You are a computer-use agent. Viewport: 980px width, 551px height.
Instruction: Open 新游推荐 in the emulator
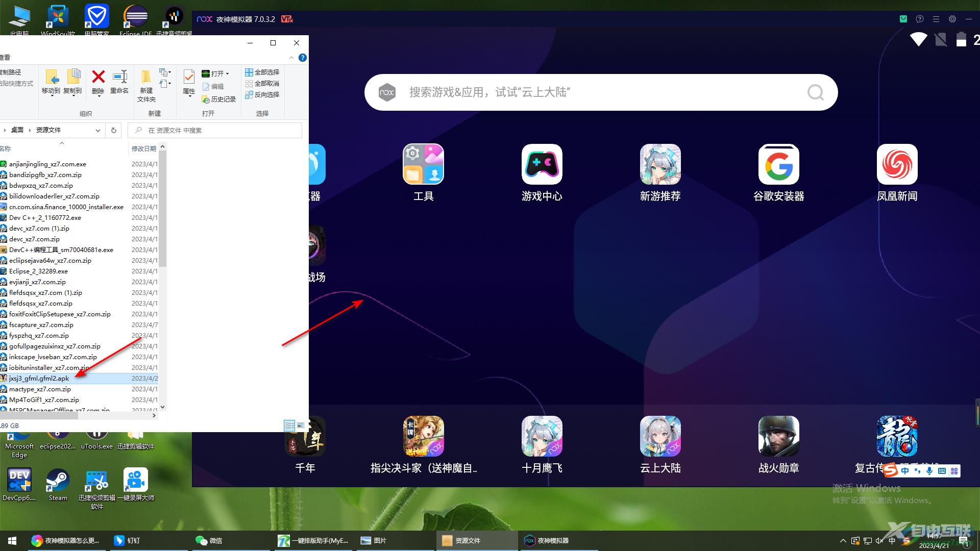660,164
